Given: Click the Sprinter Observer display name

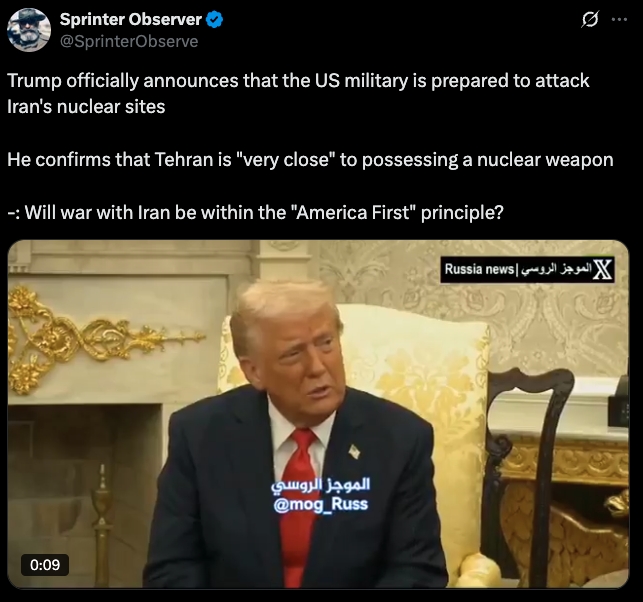Looking at the screenshot, I should (x=130, y=19).
